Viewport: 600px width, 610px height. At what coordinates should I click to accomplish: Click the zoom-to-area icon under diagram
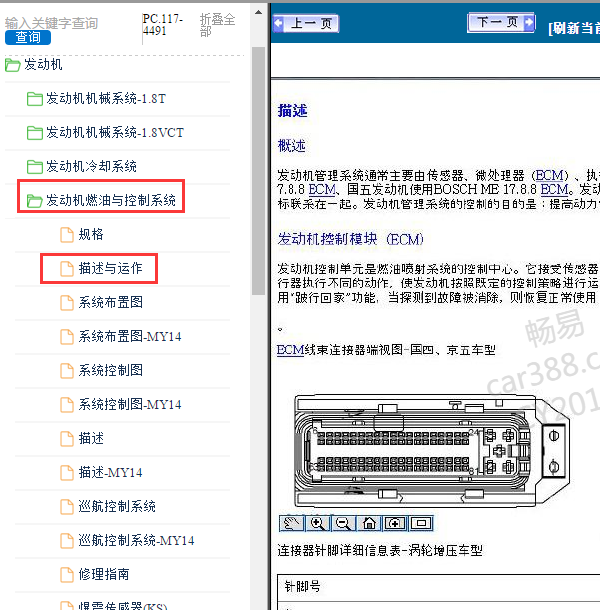click(x=395, y=523)
